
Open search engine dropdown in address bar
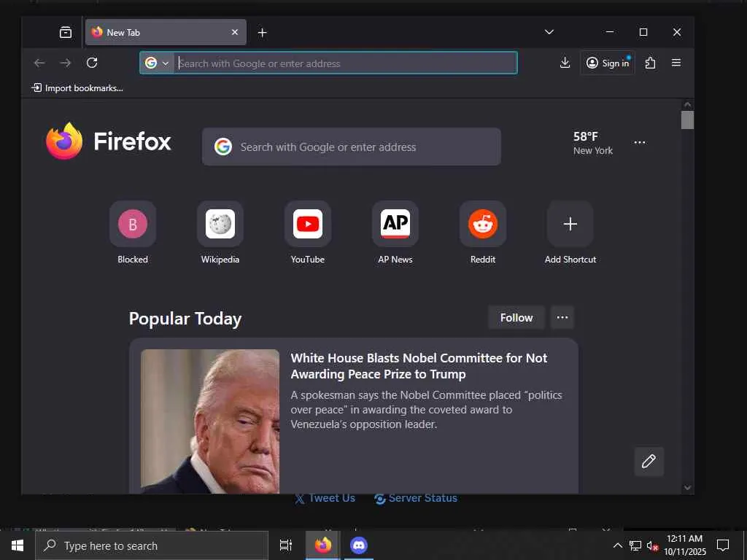157,63
